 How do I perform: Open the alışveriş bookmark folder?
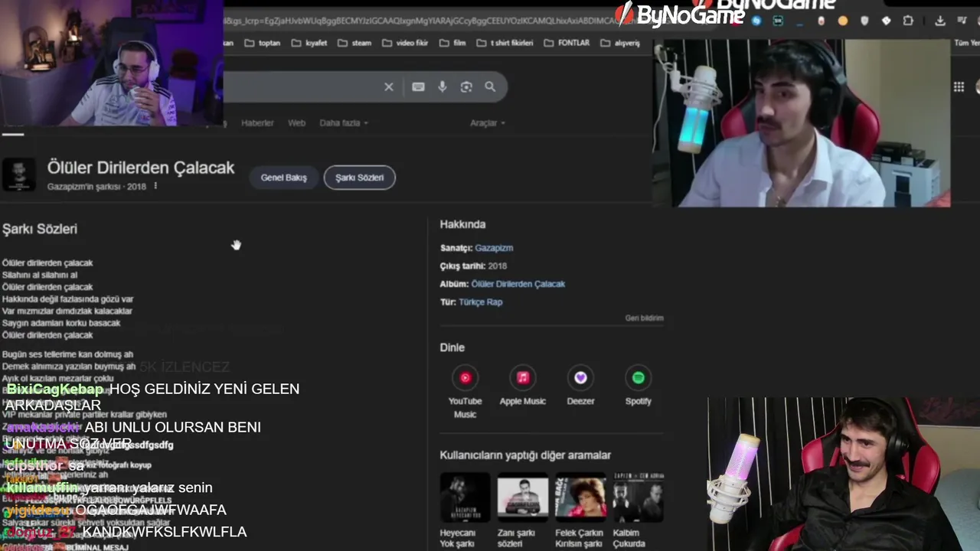coord(619,43)
